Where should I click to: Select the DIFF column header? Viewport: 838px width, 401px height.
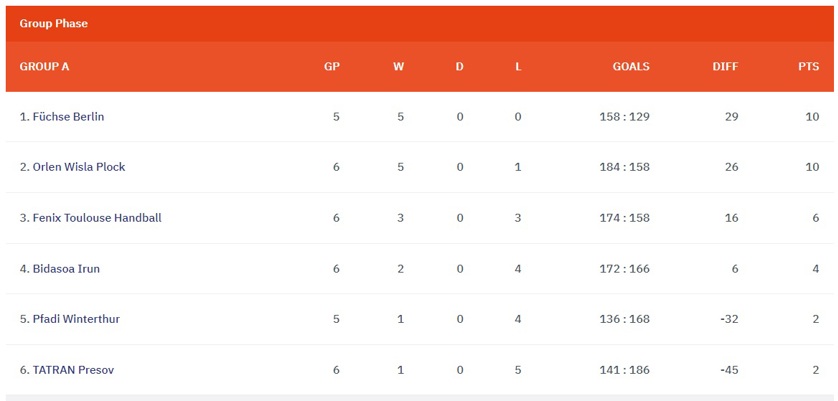coord(725,67)
